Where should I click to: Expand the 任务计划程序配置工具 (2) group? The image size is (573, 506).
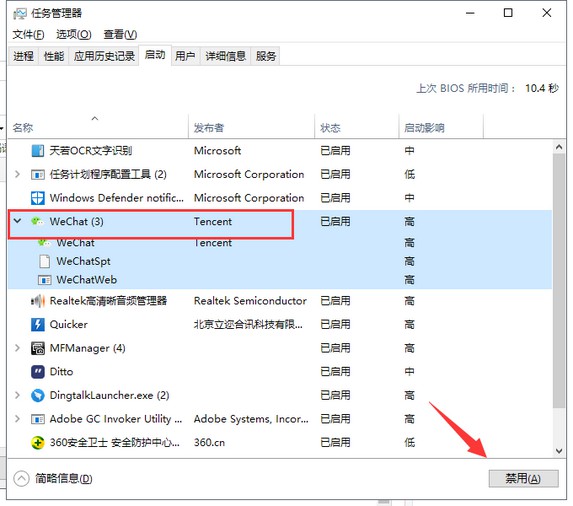(17, 174)
